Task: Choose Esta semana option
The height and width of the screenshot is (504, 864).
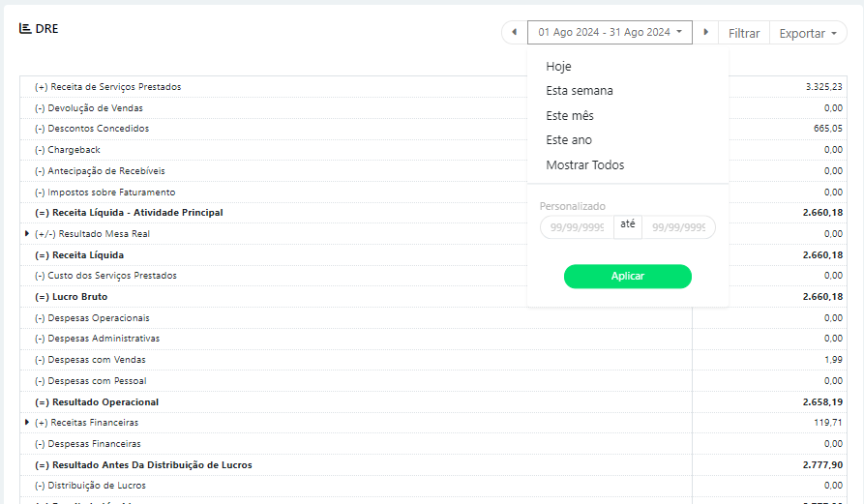Action: 579,91
